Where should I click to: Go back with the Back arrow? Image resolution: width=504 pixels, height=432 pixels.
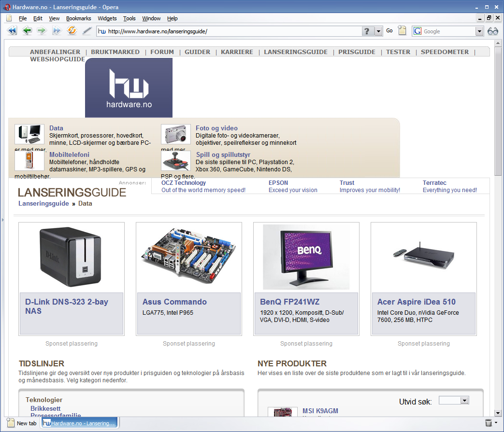(27, 31)
